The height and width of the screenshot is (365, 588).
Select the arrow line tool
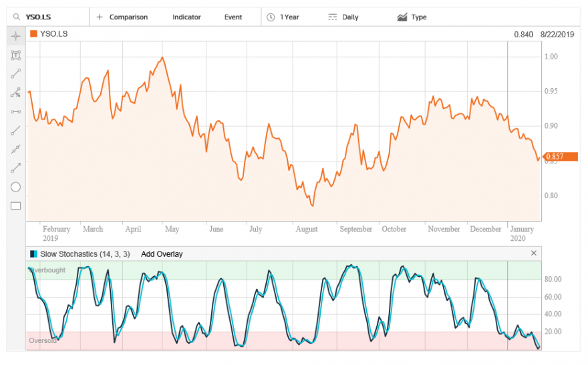15,168
